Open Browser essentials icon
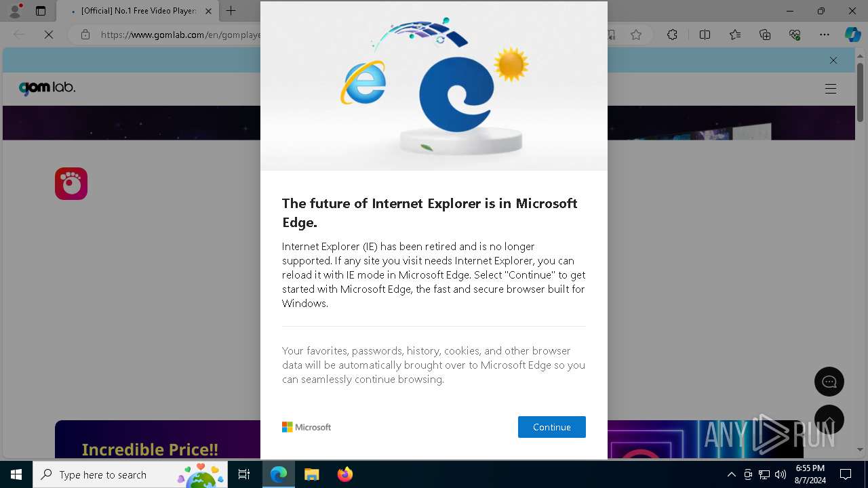Image resolution: width=868 pixels, height=488 pixels. pos(795,35)
